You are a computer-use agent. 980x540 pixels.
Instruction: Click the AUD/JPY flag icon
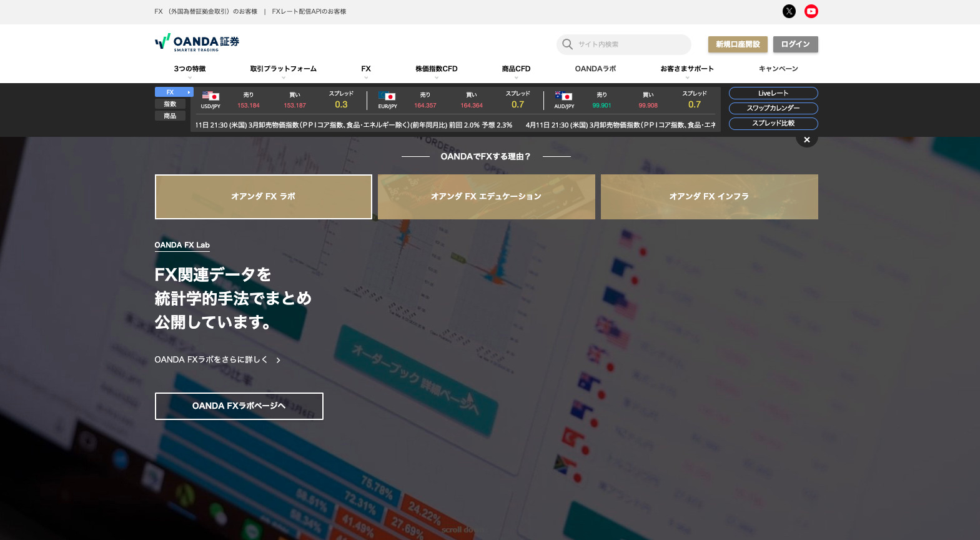pos(564,96)
